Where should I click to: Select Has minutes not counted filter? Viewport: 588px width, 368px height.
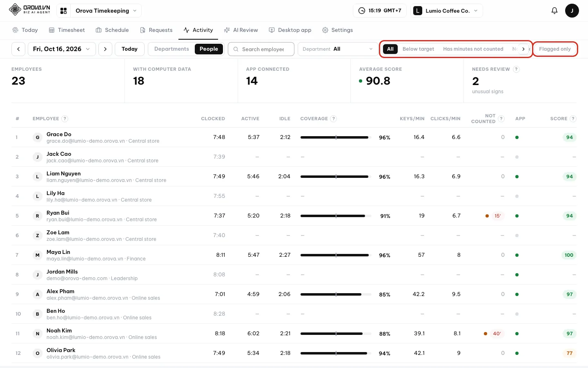point(473,49)
